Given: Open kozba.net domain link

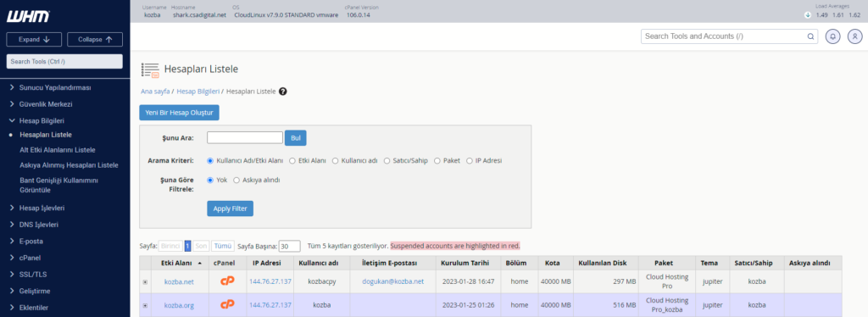Looking at the screenshot, I should [x=179, y=281].
